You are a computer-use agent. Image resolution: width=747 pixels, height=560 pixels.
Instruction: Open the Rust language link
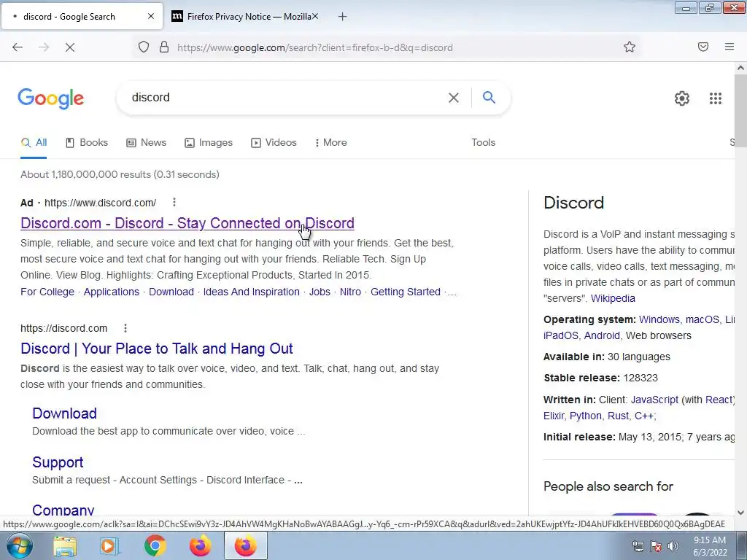tap(618, 416)
